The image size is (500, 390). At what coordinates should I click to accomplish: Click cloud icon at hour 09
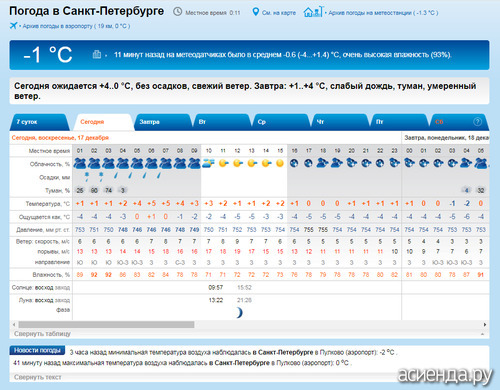point(194,163)
